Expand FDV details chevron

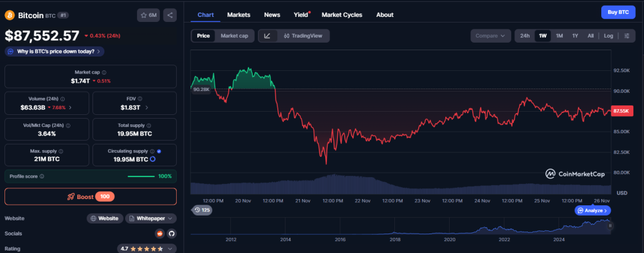pos(147,107)
